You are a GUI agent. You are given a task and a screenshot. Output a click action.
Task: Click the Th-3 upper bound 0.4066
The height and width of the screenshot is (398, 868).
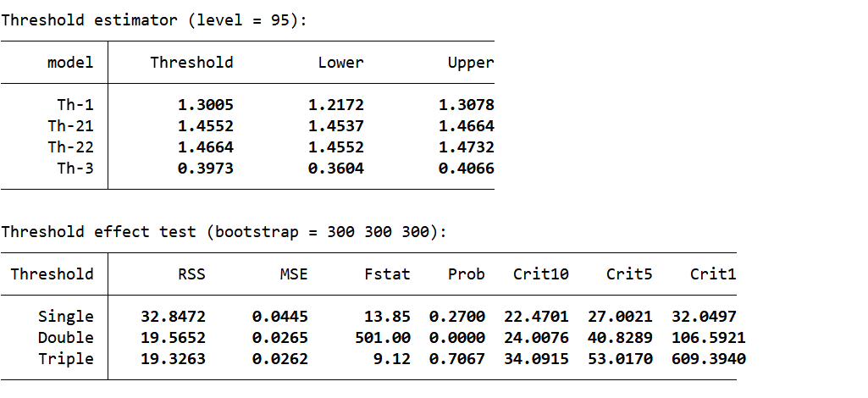[x=466, y=169]
